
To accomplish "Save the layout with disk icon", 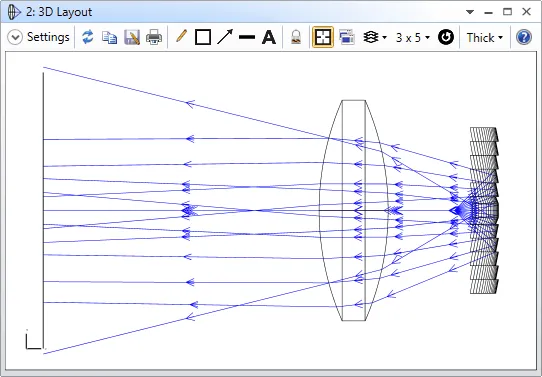I will coord(132,37).
